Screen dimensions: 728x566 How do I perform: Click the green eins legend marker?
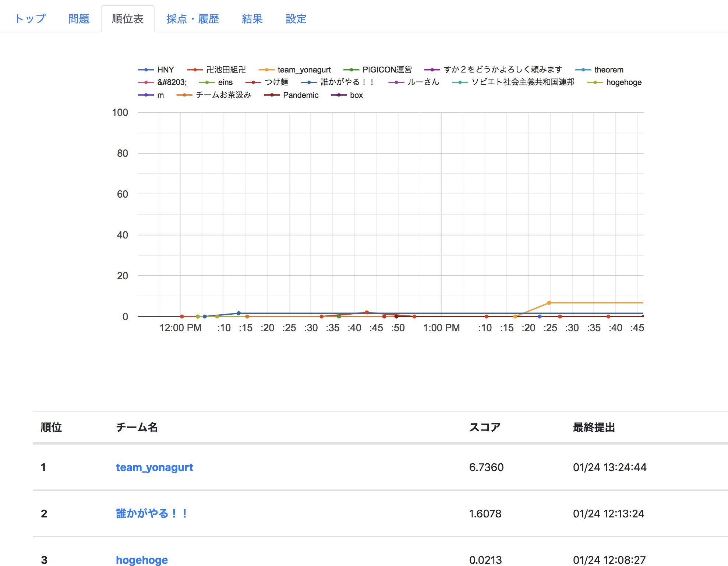pos(206,82)
